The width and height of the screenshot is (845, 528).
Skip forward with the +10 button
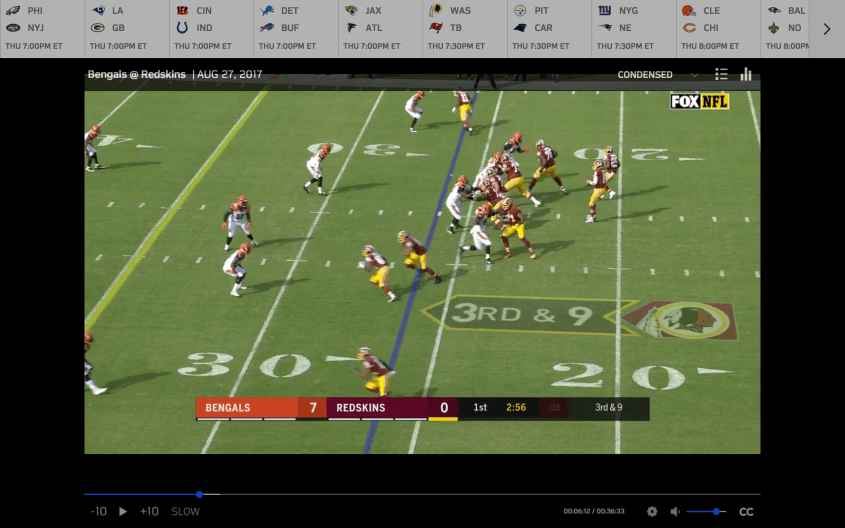pos(149,511)
